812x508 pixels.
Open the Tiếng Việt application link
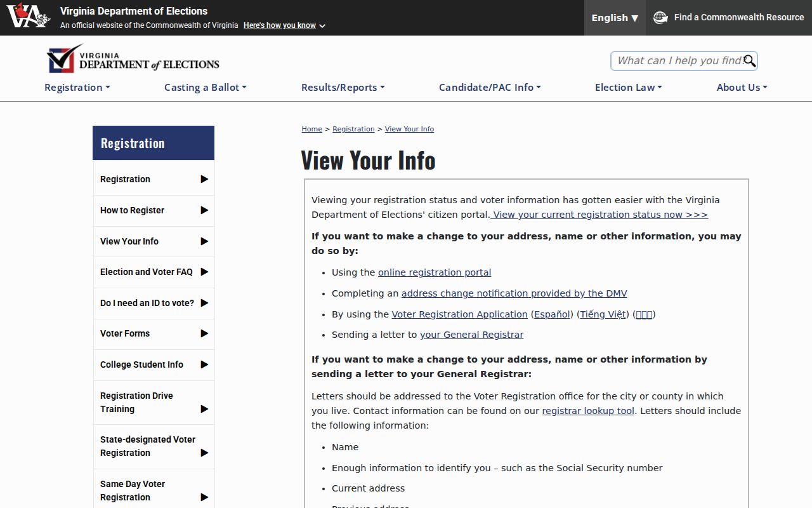(603, 314)
